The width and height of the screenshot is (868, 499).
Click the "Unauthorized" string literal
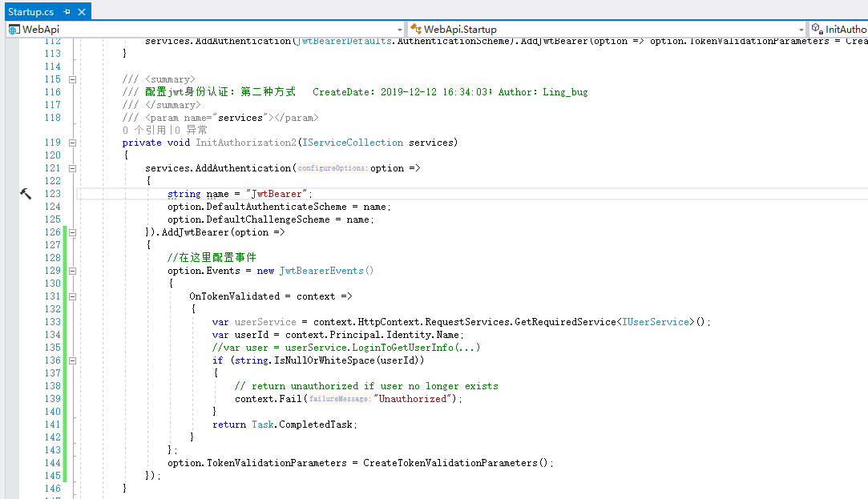coord(413,399)
